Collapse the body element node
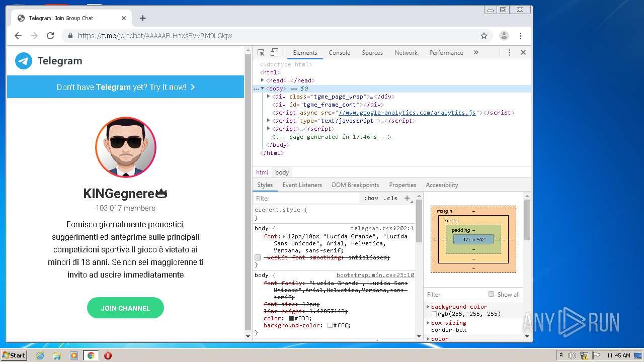This screenshot has width=644, height=362. [x=263, y=88]
